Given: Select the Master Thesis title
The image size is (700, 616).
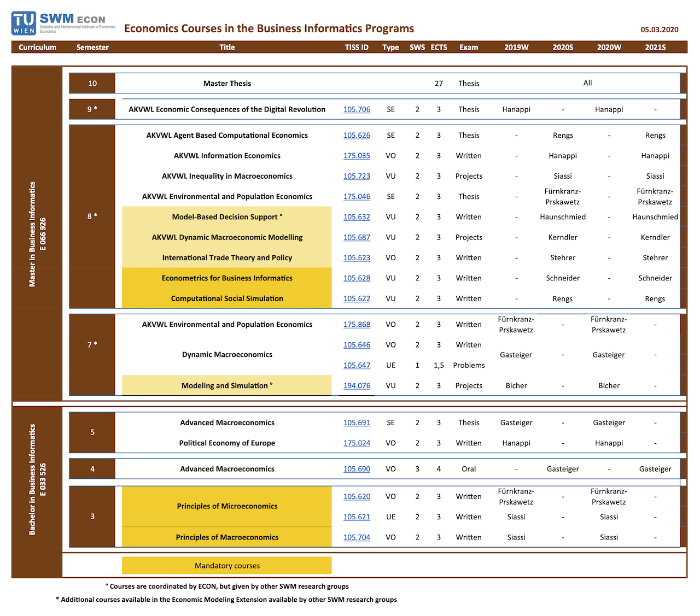Looking at the screenshot, I should coord(227,84).
